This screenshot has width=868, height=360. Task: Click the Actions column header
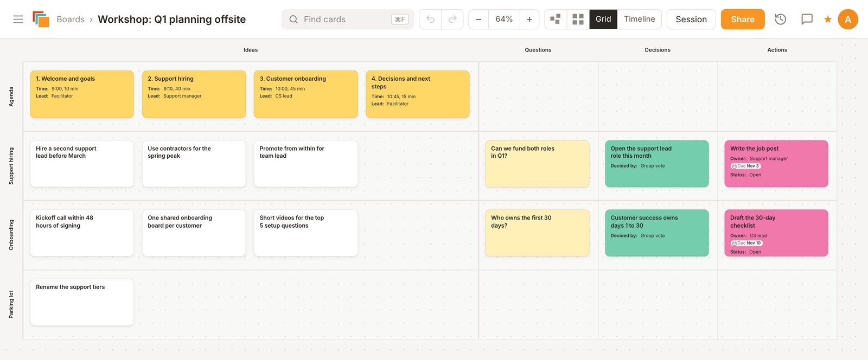point(777,50)
